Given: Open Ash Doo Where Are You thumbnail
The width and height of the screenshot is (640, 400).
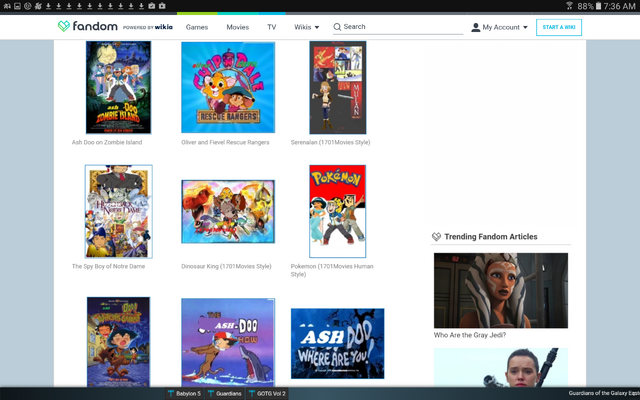Looking at the screenshot, I should coord(338,344).
